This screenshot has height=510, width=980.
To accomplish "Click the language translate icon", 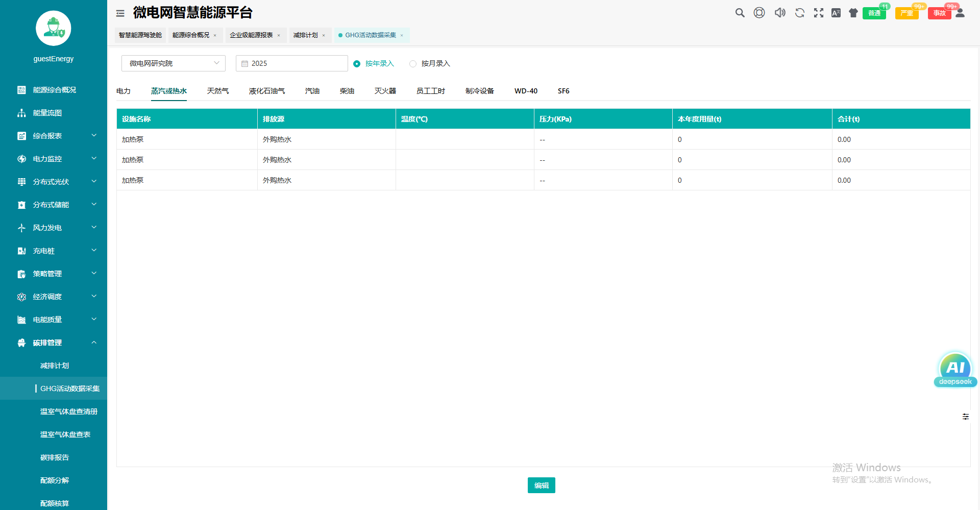I will tap(836, 13).
